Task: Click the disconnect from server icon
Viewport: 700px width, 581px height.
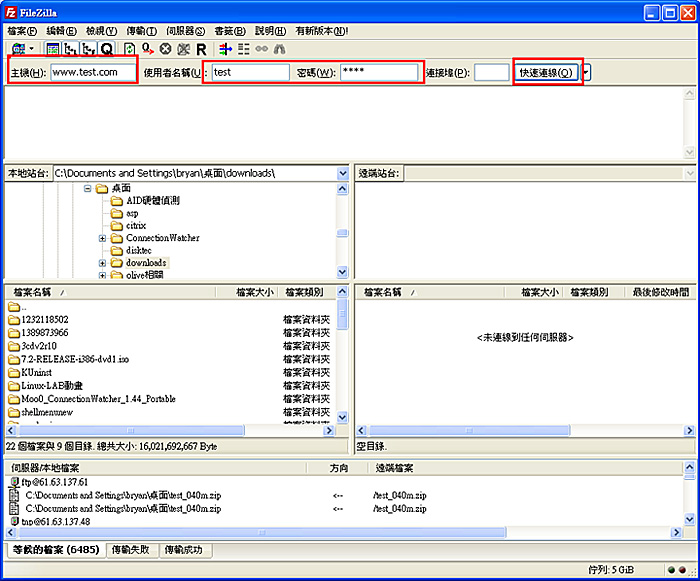Action: tap(183, 49)
